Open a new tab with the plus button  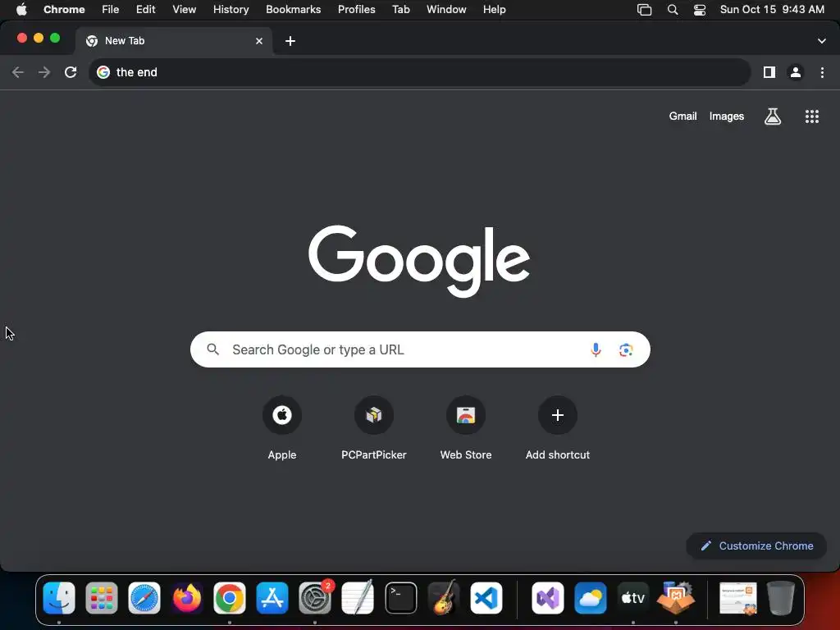click(x=290, y=41)
